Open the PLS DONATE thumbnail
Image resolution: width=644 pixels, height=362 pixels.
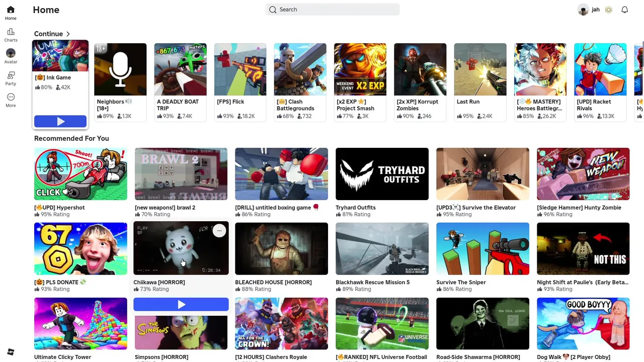(x=80, y=249)
